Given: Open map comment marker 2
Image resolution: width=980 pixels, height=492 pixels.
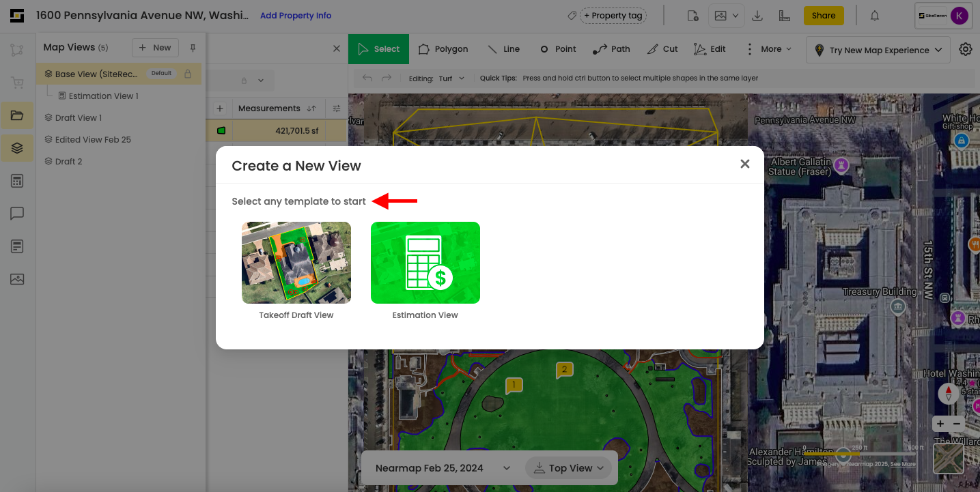Looking at the screenshot, I should click(x=563, y=371).
